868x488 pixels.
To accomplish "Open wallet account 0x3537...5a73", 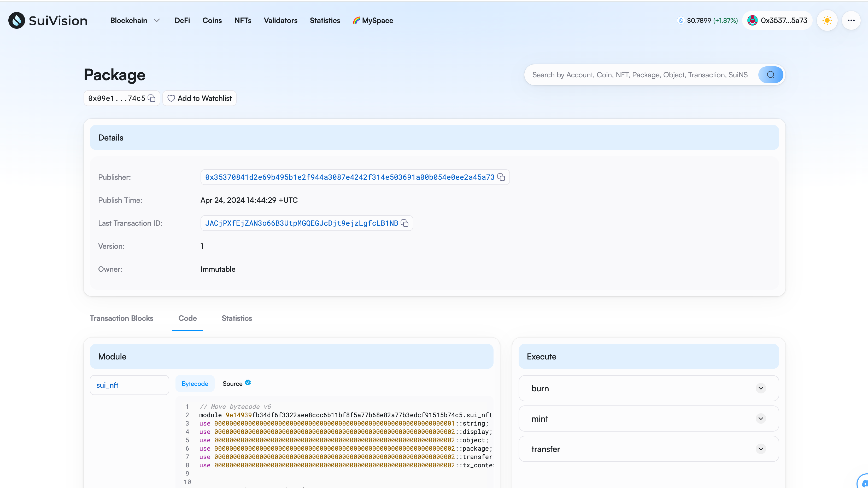I will click(x=777, y=21).
